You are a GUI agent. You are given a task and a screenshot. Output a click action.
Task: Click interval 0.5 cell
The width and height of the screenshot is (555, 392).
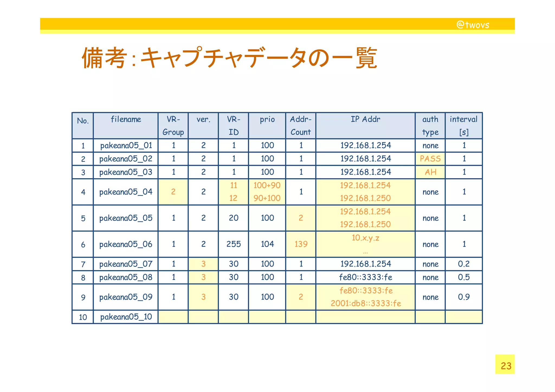point(464,277)
